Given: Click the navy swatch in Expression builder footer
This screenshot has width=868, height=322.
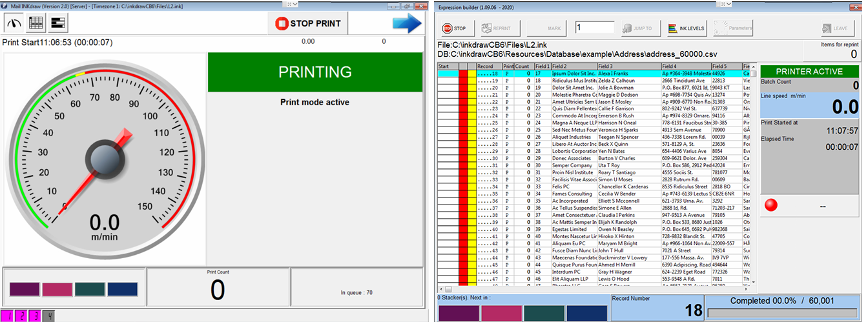Looking at the screenshot, I should pyautogui.click(x=586, y=313).
